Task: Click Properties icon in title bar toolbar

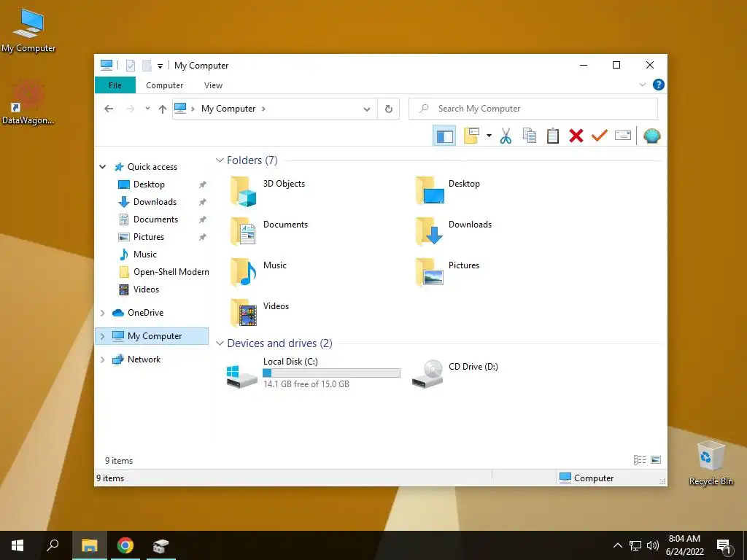Action: (x=130, y=66)
